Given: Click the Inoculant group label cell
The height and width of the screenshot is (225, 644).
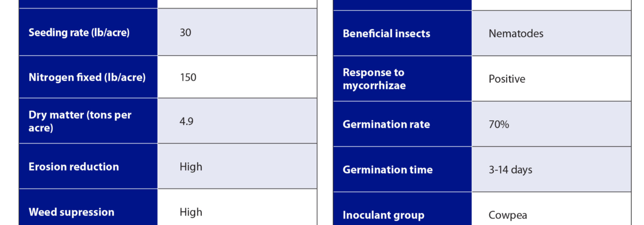Looking at the screenshot, I should click(x=383, y=215).
